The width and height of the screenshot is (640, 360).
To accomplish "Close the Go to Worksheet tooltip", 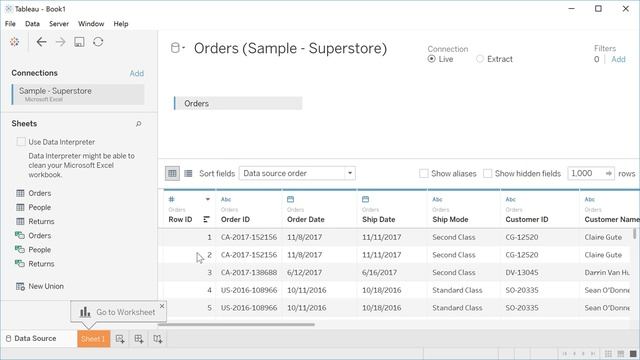I will [x=162, y=306].
